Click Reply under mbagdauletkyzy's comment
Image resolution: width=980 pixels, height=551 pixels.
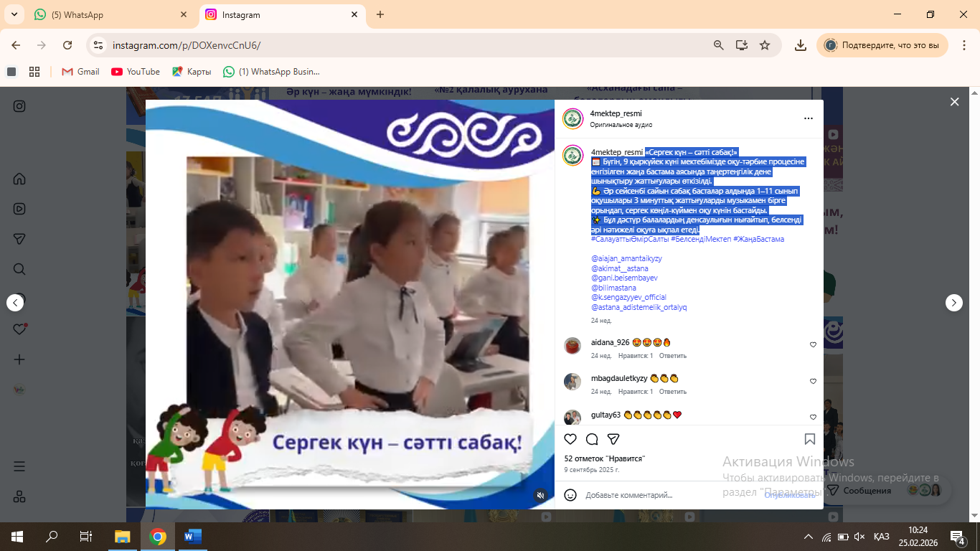pyautogui.click(x=673, y=392)
